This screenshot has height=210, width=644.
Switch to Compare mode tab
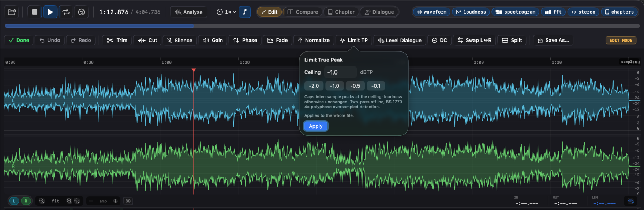coord(303,12)
